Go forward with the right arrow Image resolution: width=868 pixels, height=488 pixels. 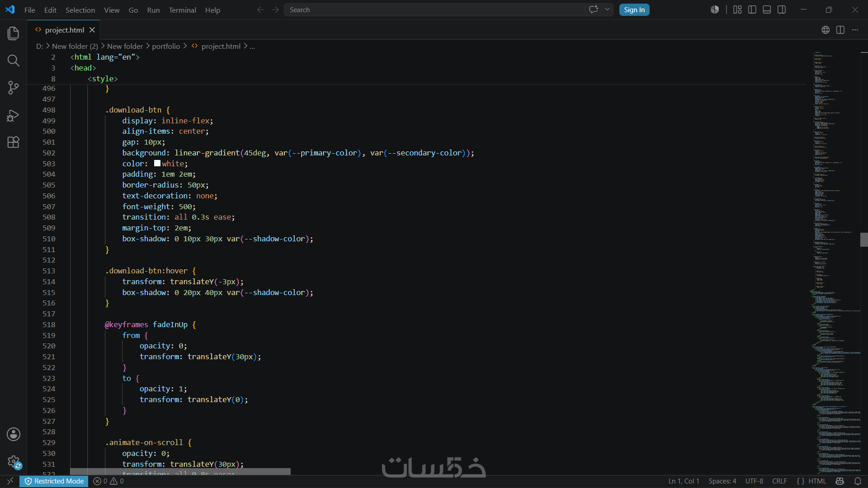pyautogui.click(x=275, y=10)
